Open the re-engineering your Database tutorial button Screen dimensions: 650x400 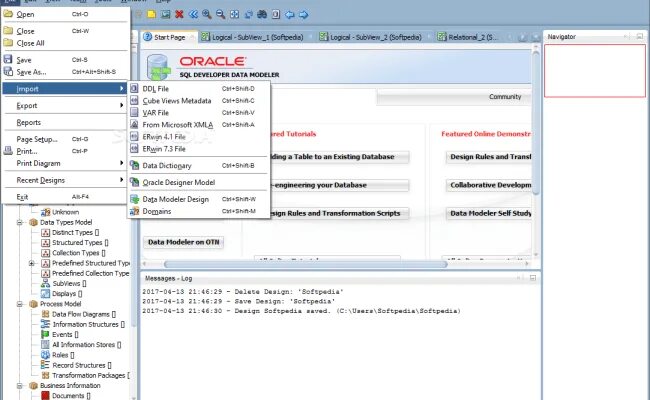point(339,185)
